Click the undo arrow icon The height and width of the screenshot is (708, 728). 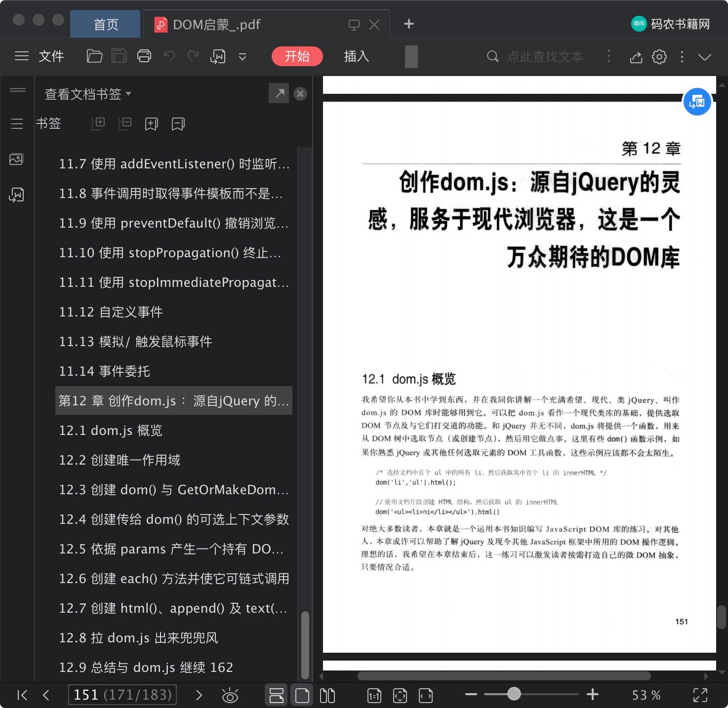point(169,56)
